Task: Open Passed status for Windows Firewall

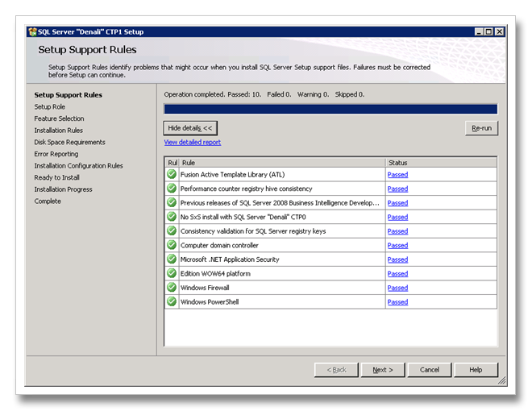Action: [x=397, y=288]
